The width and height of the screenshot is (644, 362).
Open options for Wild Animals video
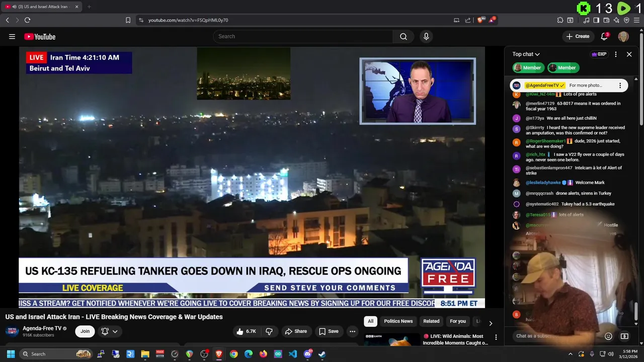coord(496,337)
